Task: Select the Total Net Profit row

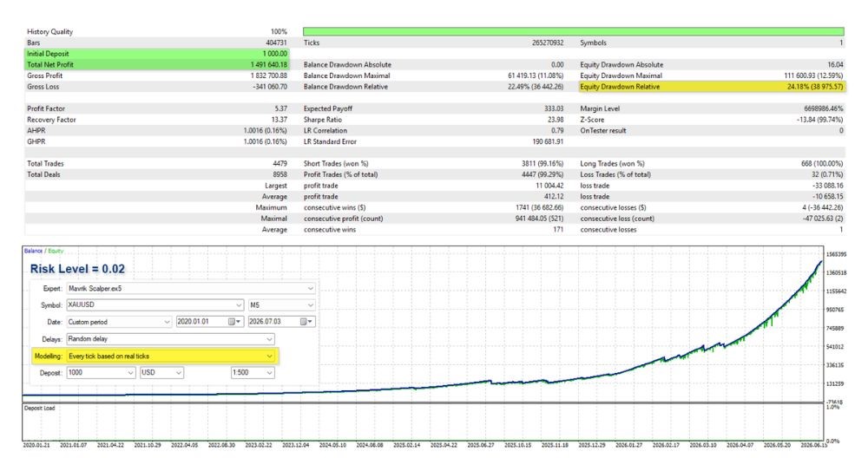Action: pos(157,65)
